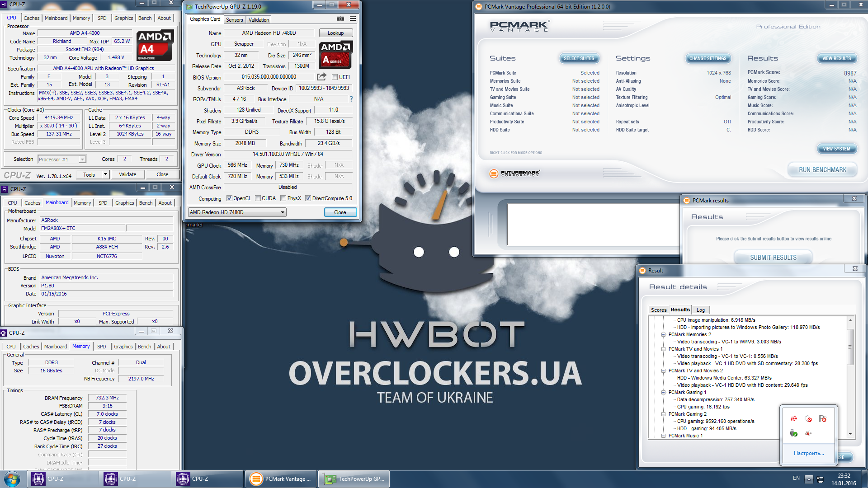Toggle the show hidden icons arrow
This screenshot has width=868, height=488.
(x=809, y=479)
